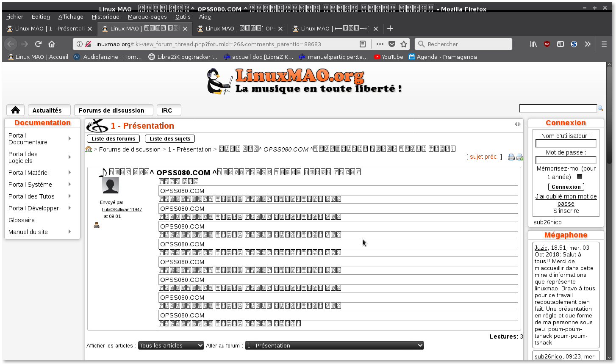This screenshot has width=616, height=364.
Task: Follow the 'sujet préc.' link
Action: (x=484, y=157)
